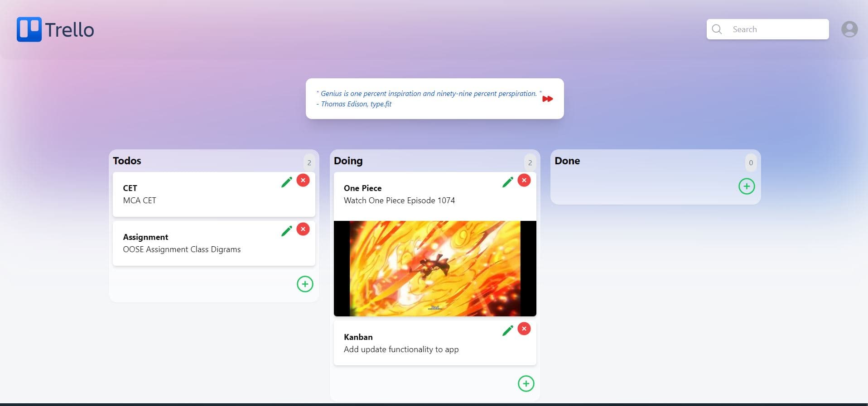Screen dimensions: 868x406
Task: Click the Doing card count badge
Action: click(x=530, y=162)
